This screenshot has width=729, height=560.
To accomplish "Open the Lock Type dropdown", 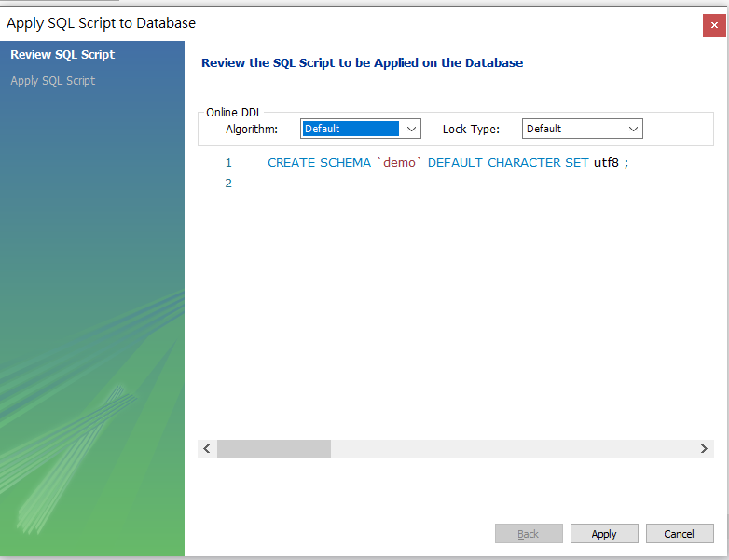I will (582, 129).
